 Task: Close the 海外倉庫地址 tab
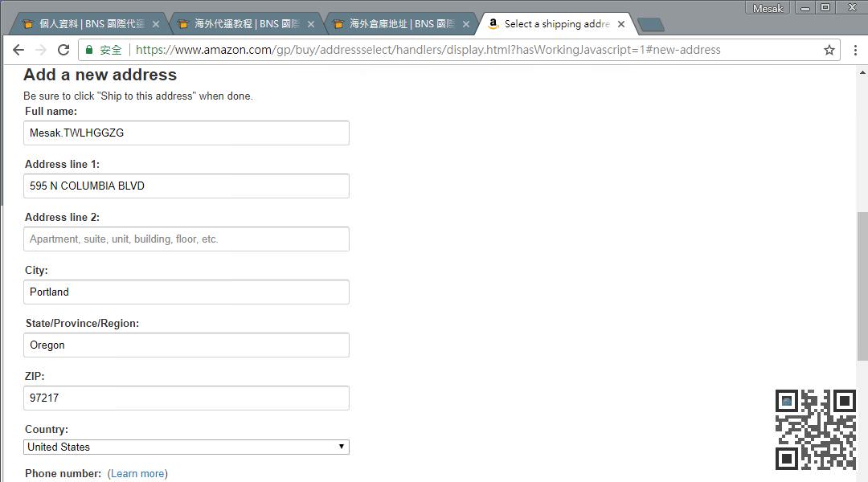(x=466, y=24)
